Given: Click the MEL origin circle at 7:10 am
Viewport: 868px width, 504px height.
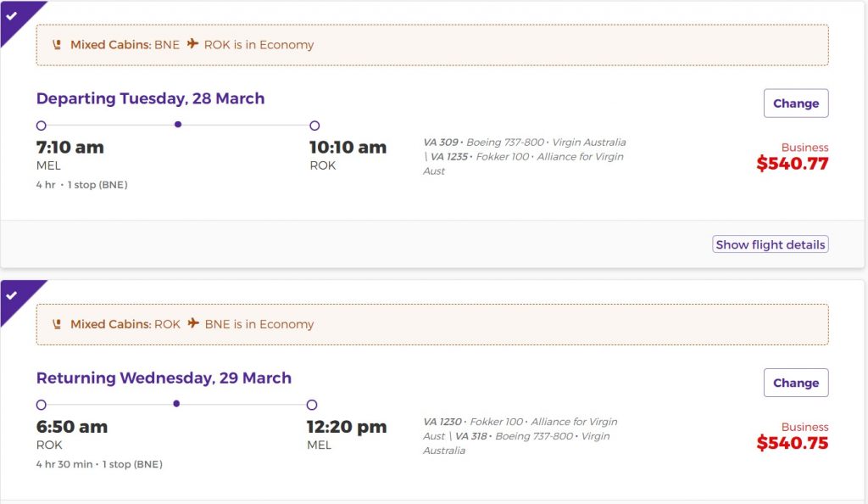Looking at the screenshot, I should pyautogui.click(x=42, y=126).
